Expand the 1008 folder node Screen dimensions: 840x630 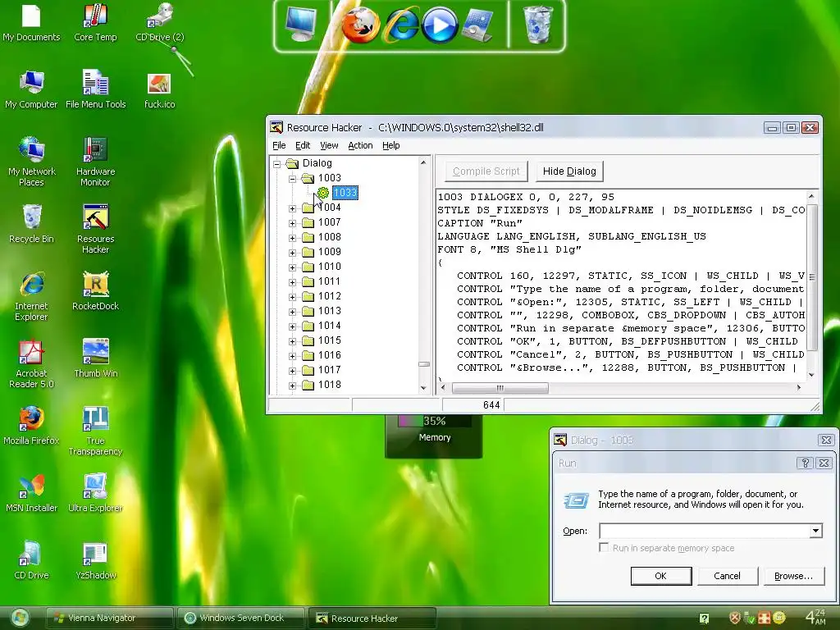pyautogui.click(x=293, y=238)
